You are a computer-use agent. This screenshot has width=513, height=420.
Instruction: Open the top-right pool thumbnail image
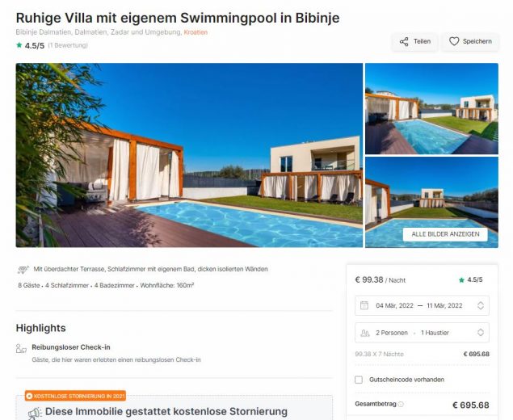point(431,108)
